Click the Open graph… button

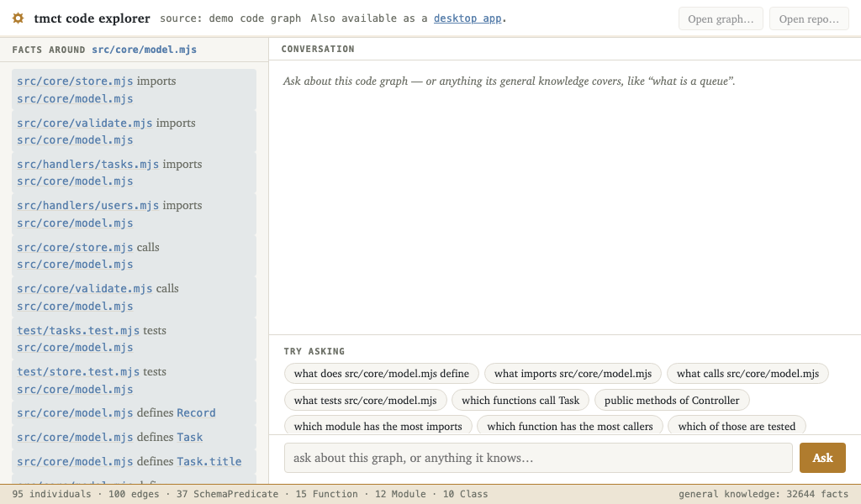[x=721, y=18]
